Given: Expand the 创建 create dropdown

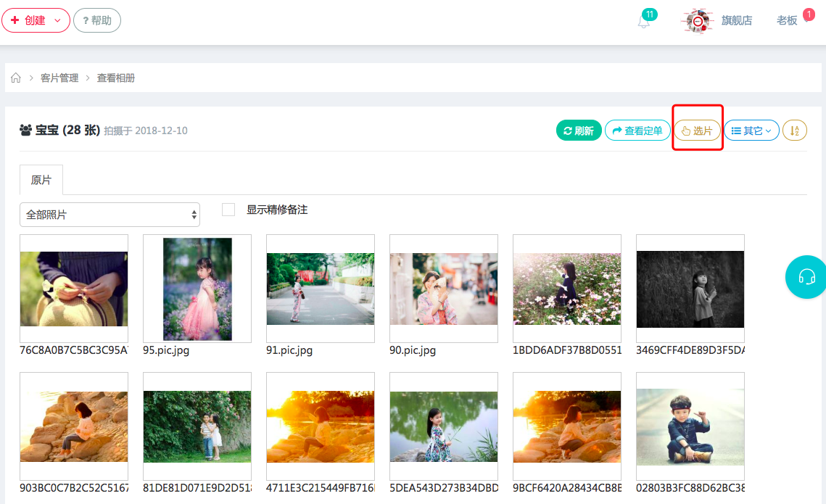Looking at the screenshot, I should pos(36,20).
